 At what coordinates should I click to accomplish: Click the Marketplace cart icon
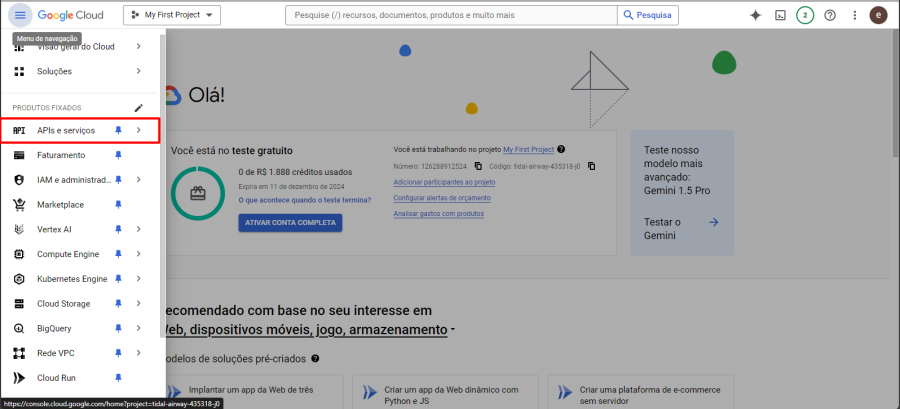[x=19, y=205]
